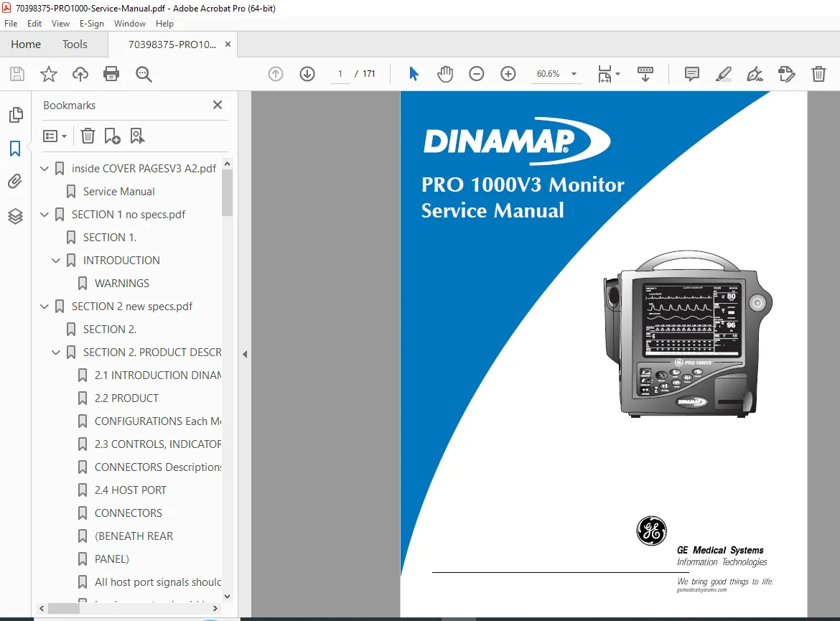Open bookmark options dropdown menu

coord(55,136)
